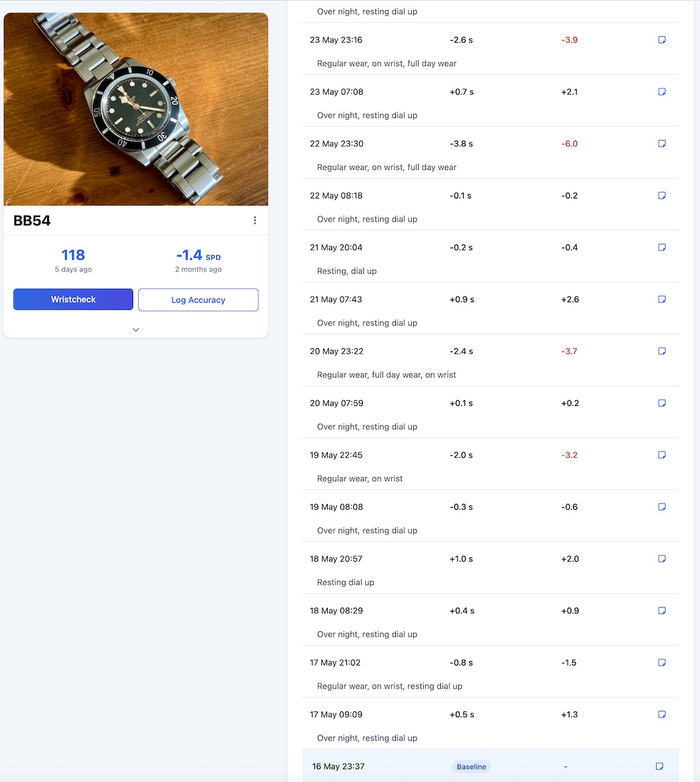Click note icon for 20 May 07:59 entry

tap(662, 403)
